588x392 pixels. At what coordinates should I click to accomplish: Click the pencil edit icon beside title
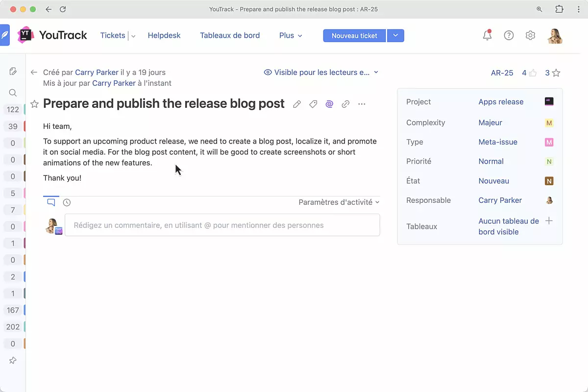(x=297, y=104)
